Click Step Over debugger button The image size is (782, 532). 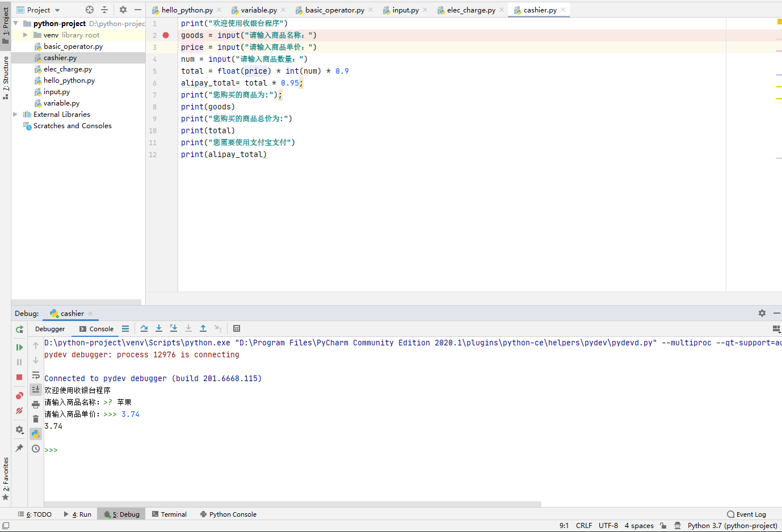coord(144,328)
